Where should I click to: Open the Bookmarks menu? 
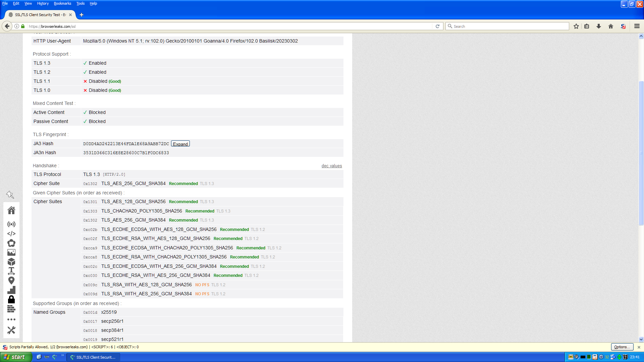pos(62,3)
